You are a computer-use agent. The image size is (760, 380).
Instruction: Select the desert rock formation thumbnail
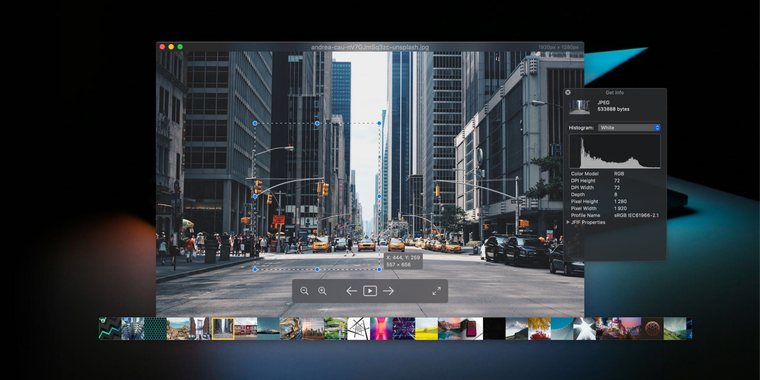(x=178, y=329)
